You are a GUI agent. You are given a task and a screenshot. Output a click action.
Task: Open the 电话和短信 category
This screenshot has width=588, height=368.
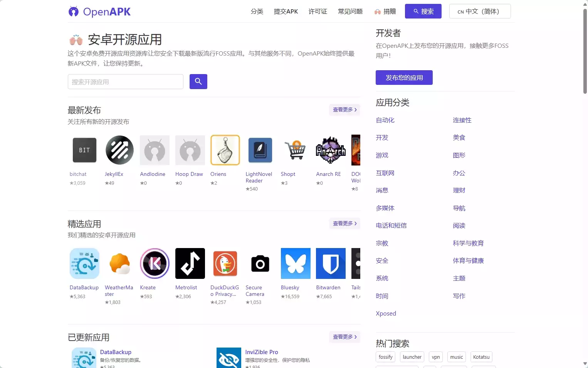tap(391, 226)
